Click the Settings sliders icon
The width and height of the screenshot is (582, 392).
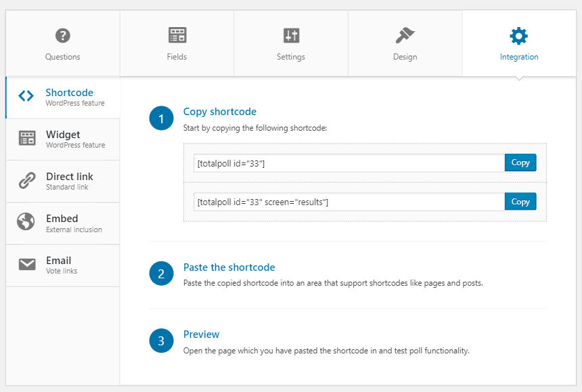[291, 36]
